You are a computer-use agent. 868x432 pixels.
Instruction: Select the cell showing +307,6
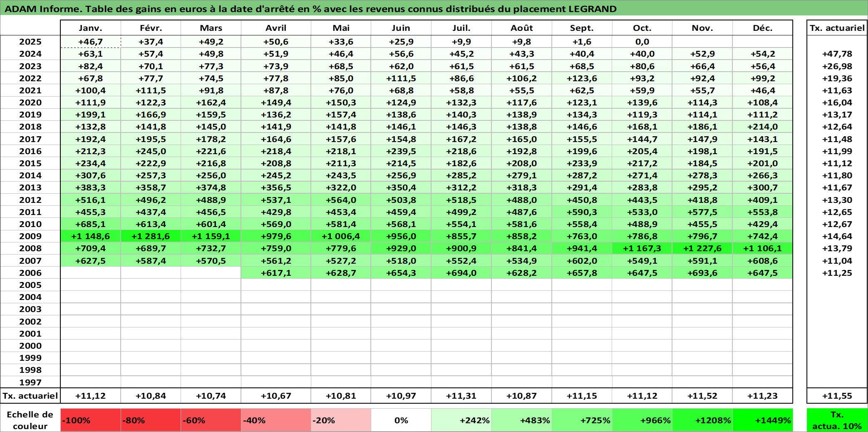tap(91, 175)
